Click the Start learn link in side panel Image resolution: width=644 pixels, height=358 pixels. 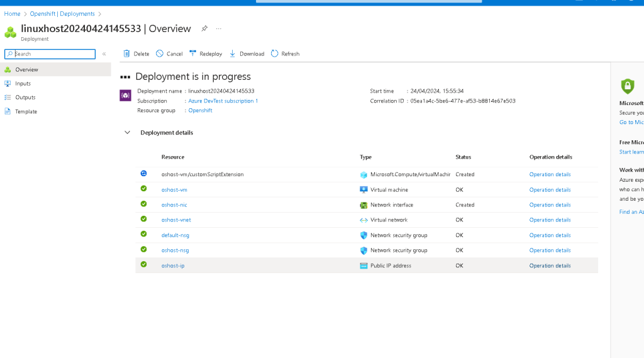pos(631,152)
